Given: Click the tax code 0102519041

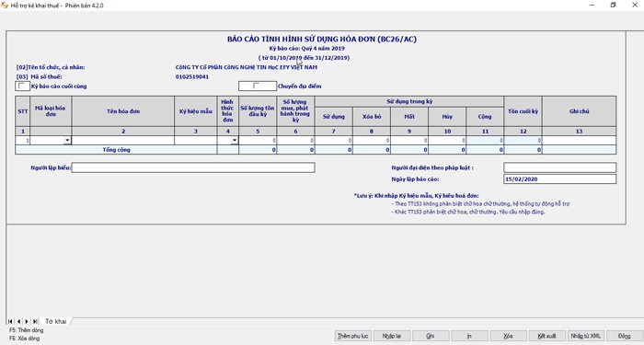Looking at the screenshot, I should point(191,76).
